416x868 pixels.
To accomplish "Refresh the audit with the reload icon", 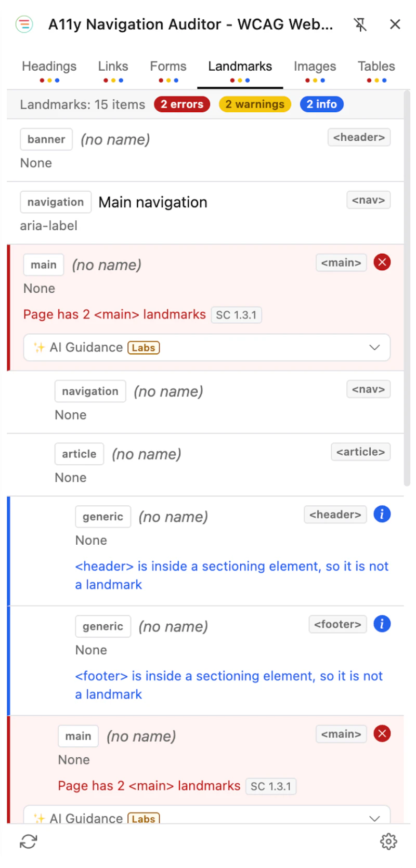I will pyautogui.click(x=29, y=841).
